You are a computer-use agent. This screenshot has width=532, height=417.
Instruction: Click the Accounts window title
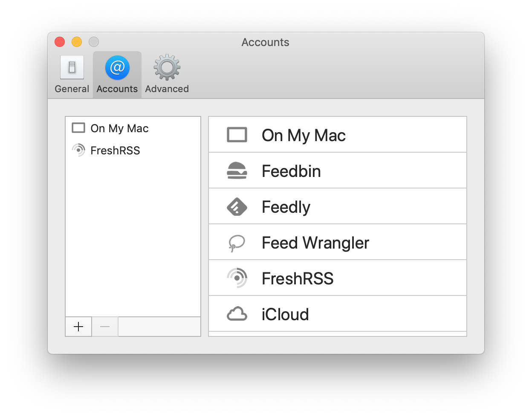pos(266,42)
